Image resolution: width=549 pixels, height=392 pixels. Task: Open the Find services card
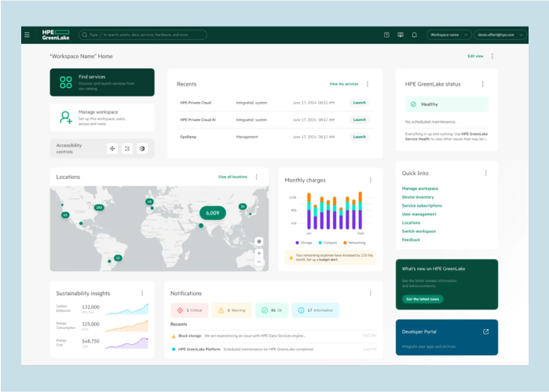pyautogui.click(x=102, y=82)
